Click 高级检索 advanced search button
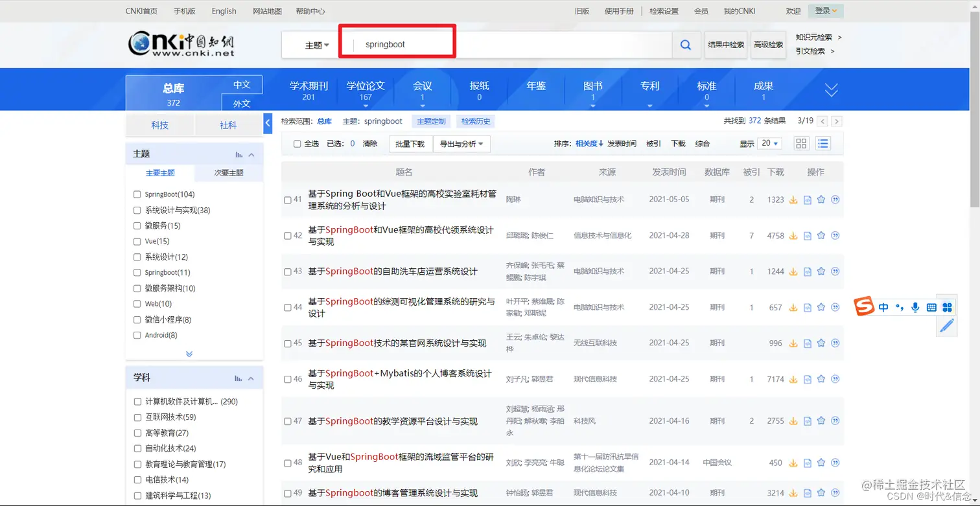980x506 pixels. [768, 45]
